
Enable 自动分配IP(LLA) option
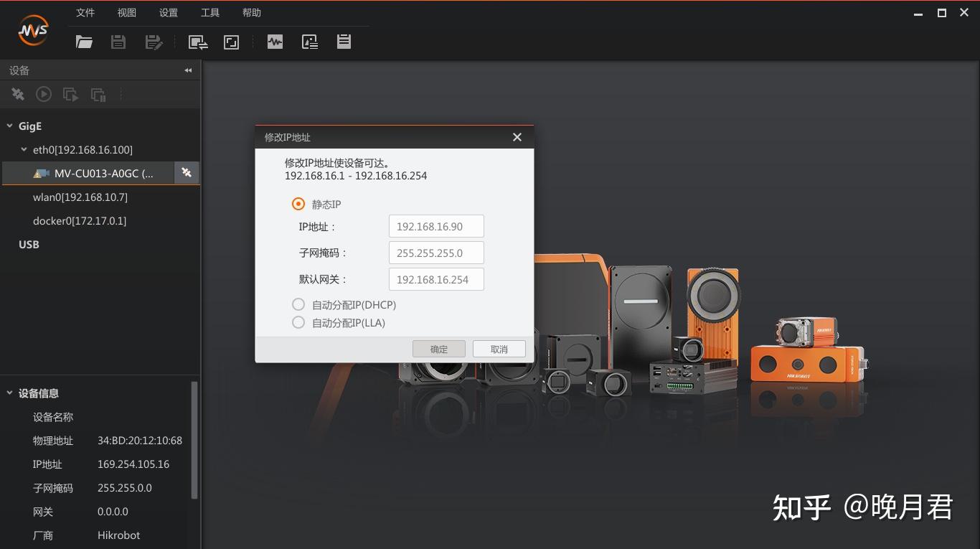coord(298,322)
